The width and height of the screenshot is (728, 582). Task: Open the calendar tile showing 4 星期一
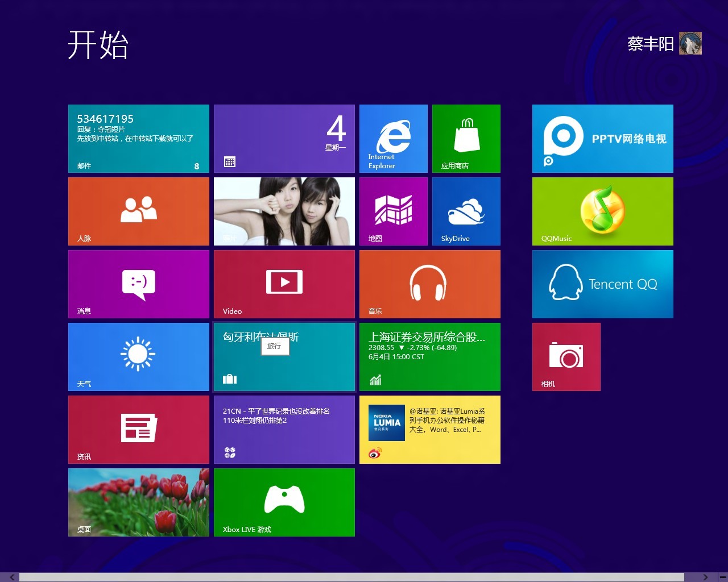click(284, 139)
